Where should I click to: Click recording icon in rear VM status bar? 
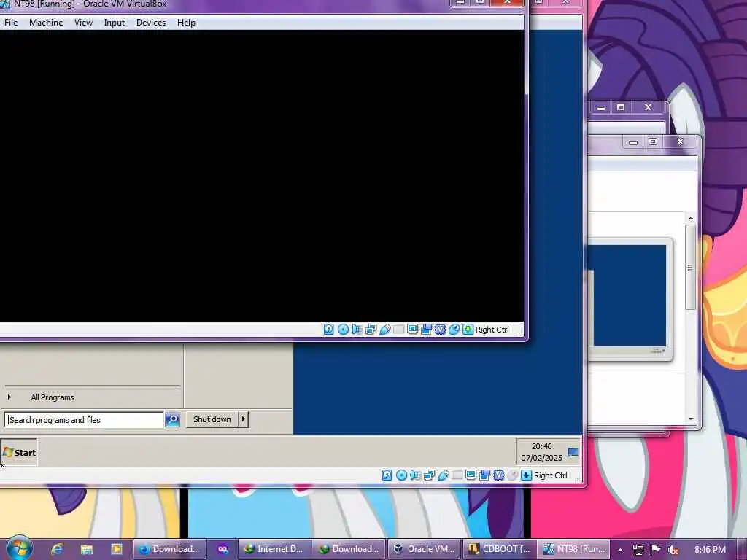point(484,475)
